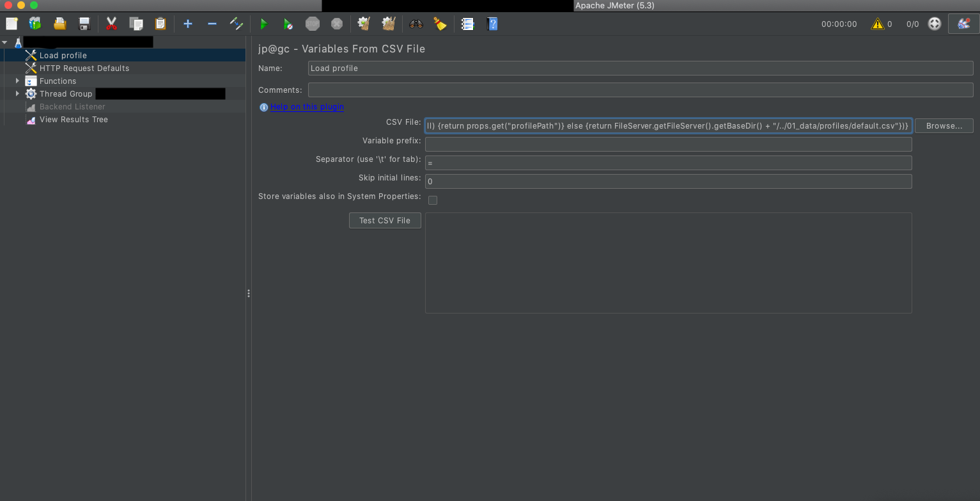The height and width of the screenshot is (501, 980).
Task: Toggle Store variables in System Properties checkbox
Action: click(x=433, y=200)
